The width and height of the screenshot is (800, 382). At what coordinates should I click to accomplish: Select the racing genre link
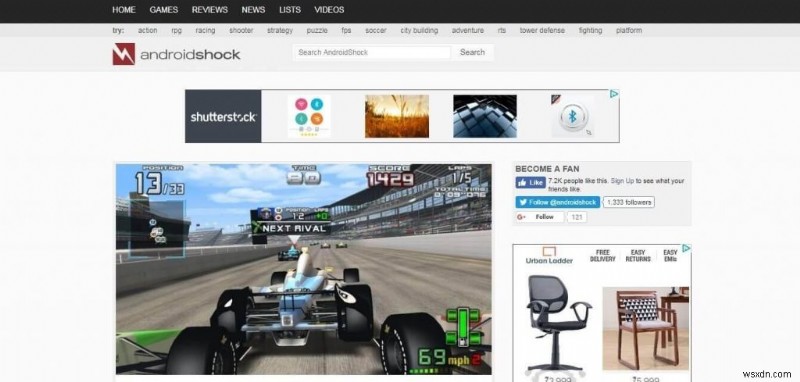(205, 31)
